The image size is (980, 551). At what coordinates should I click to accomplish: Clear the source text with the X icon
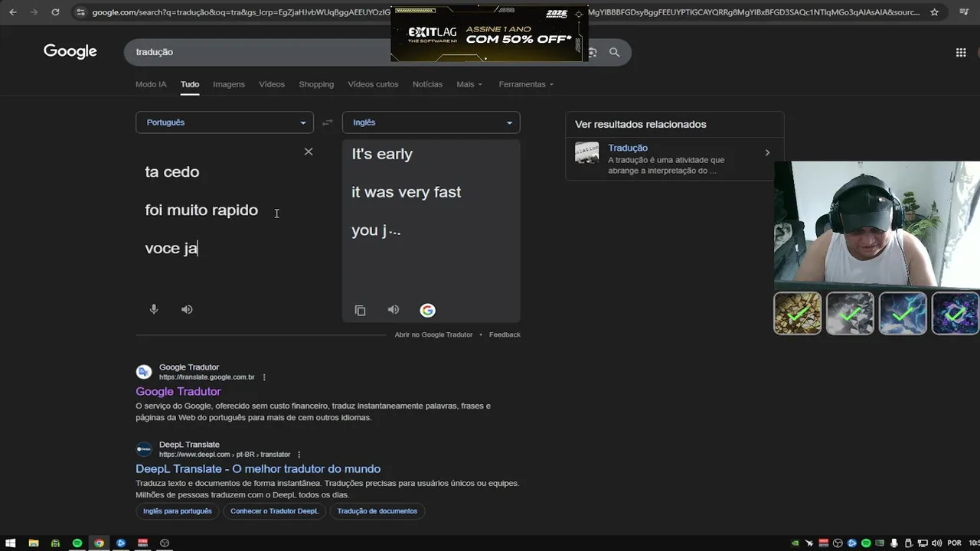309,152
